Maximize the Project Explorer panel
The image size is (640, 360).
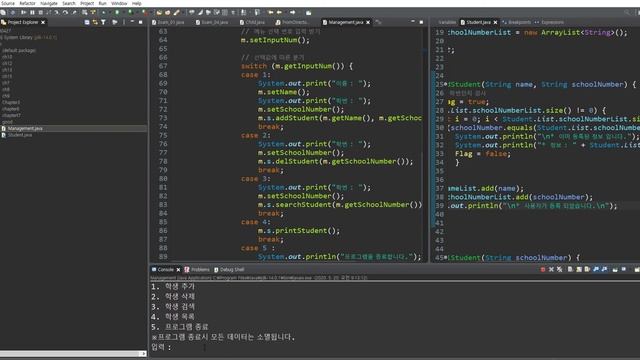(x=140, y=22)
